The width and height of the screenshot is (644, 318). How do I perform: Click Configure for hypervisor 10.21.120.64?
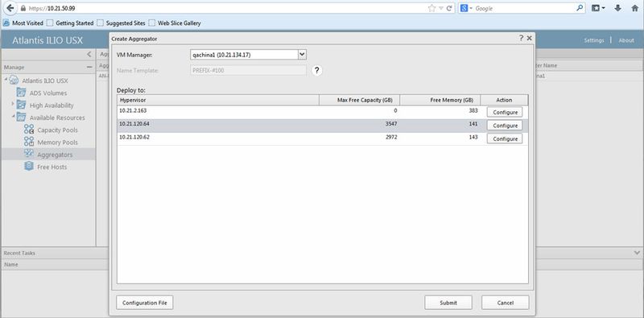[x=505, y=126]
